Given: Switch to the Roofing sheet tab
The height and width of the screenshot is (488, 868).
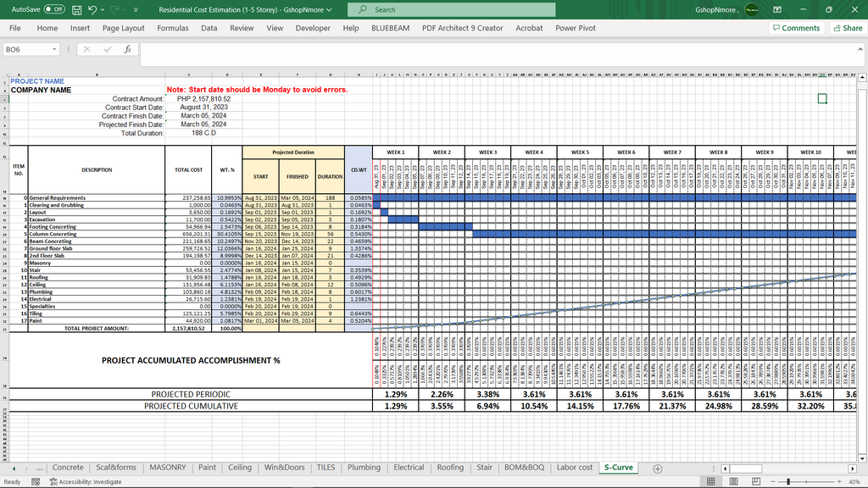Looking at the screenshot, I should point(450,468).
